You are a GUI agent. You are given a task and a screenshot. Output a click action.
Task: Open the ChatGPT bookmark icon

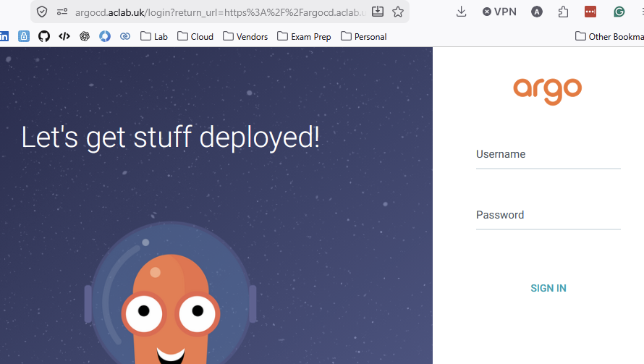click(85, 36)
